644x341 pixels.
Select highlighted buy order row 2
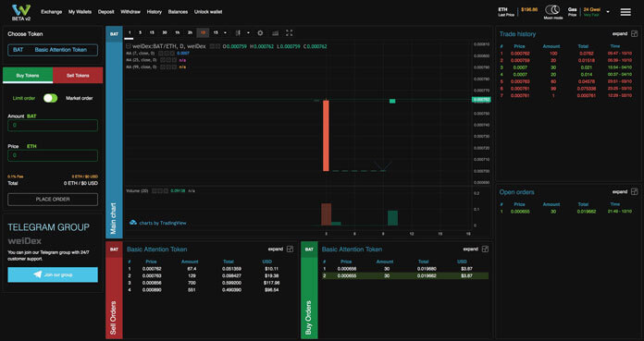404,275
